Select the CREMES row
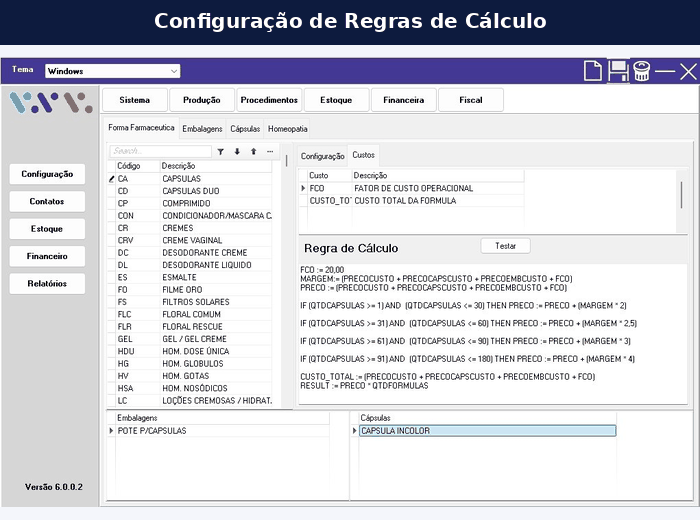Viewport: 700px width, 520px height. pyautogui.click(x=190, y=228)
